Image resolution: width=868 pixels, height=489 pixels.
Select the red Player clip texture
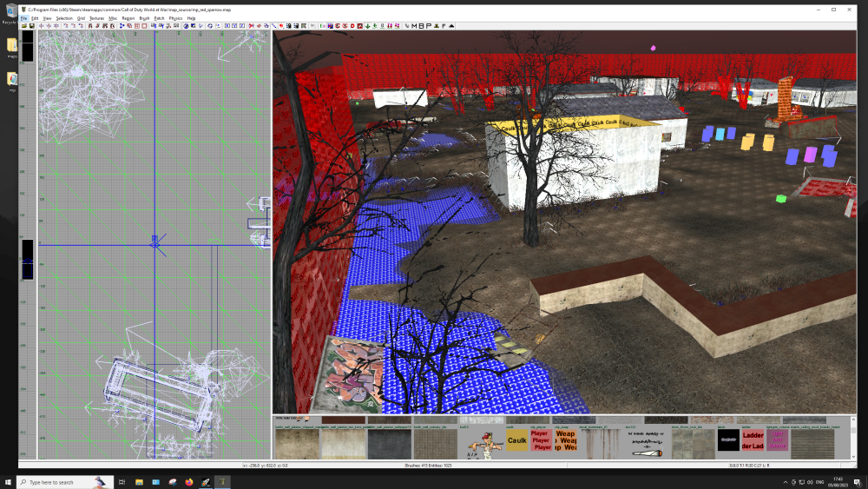point(541,441)
